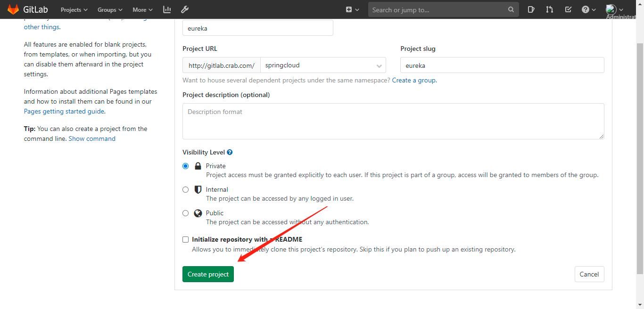Click the Internal shield icon
Viewport: 644px width, 309px height.
click(198, 189)
